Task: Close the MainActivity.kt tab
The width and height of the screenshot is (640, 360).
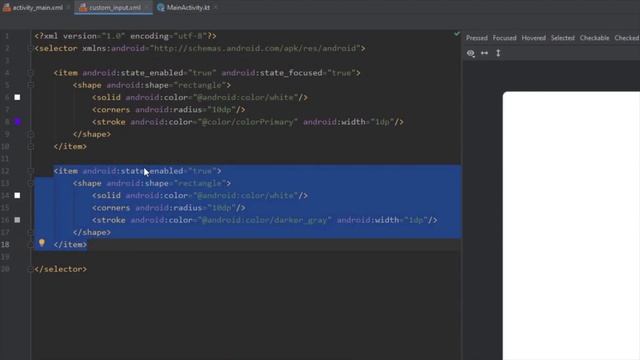Action: click(216, 7)
